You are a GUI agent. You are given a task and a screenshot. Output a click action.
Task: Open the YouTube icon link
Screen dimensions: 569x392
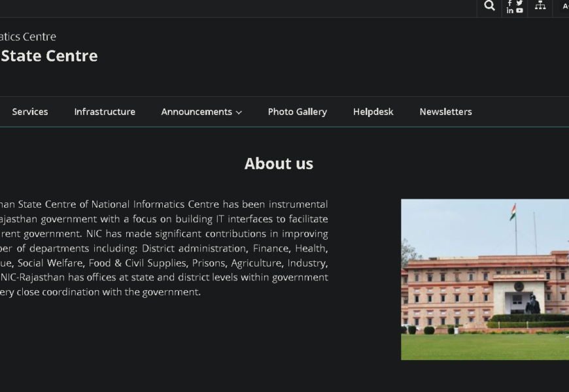(519, 10)
